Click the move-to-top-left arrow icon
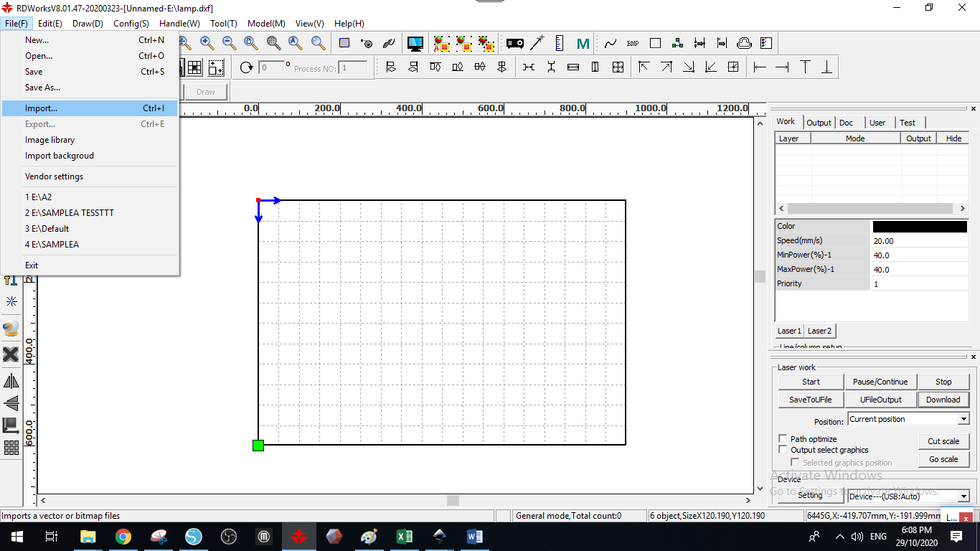Viewport: 980px width, 551px height. tap(644, 67)
